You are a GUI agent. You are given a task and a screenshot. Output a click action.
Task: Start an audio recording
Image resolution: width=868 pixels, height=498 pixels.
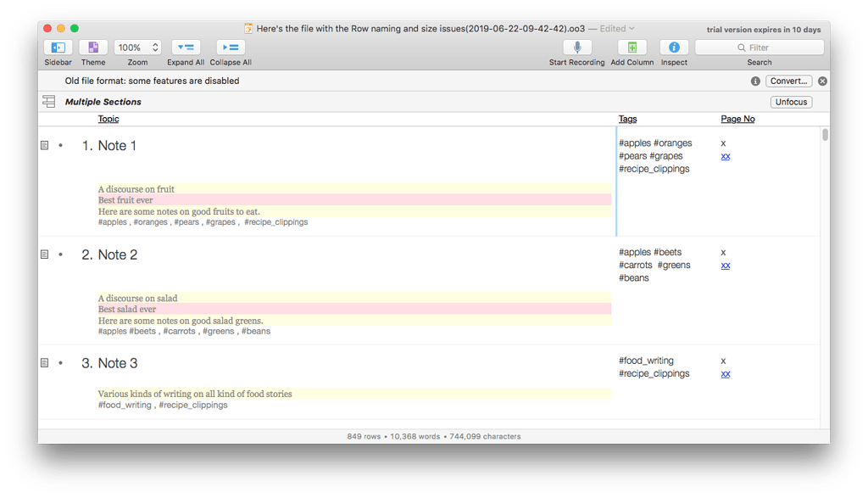pyautogui.click(x=576, y=47)
